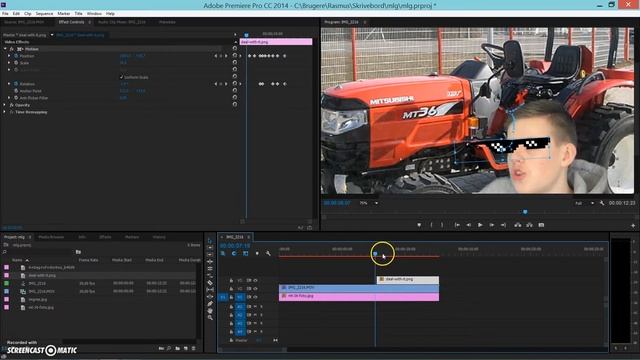Open Program Monitor settings wrench

602,203
